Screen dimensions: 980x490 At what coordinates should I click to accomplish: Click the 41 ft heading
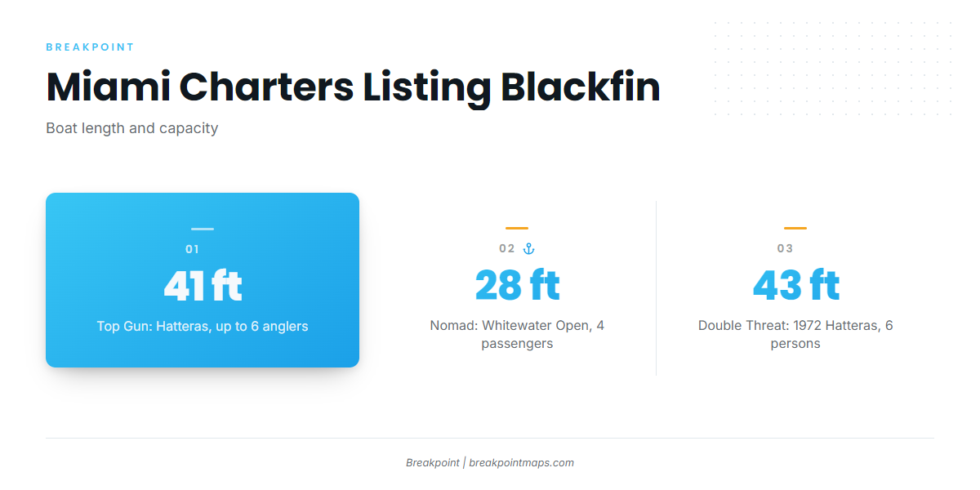pyautogui.click(x=203, y=285)
